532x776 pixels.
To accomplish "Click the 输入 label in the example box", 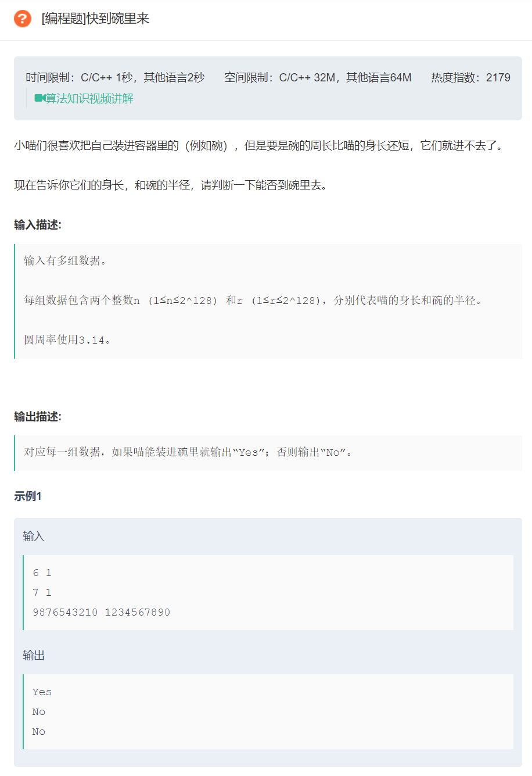I will tap(34, 537).
